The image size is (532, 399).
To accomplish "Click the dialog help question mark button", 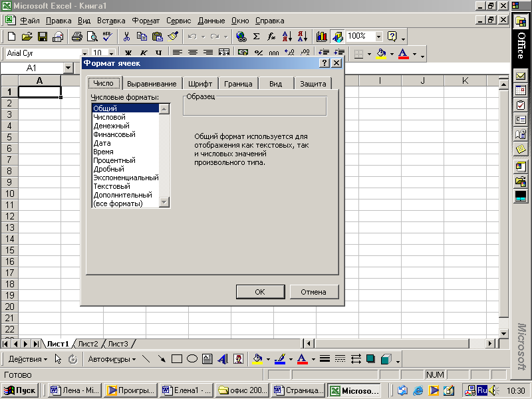I will [325, 63].
